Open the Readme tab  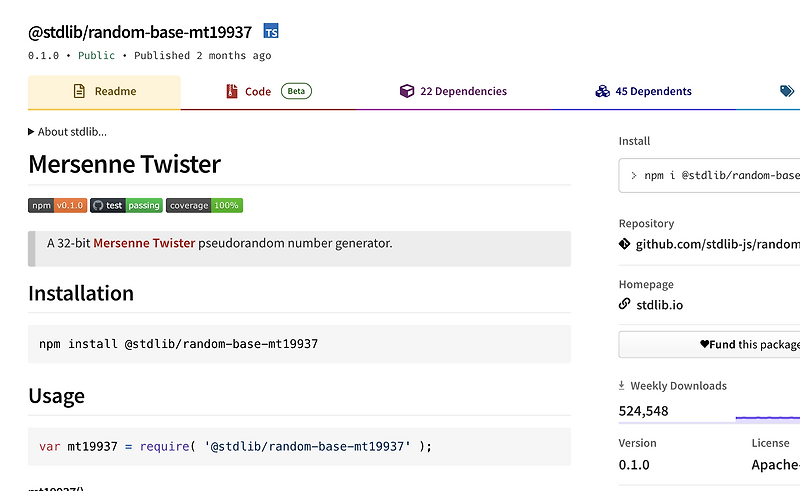[104, 91]
